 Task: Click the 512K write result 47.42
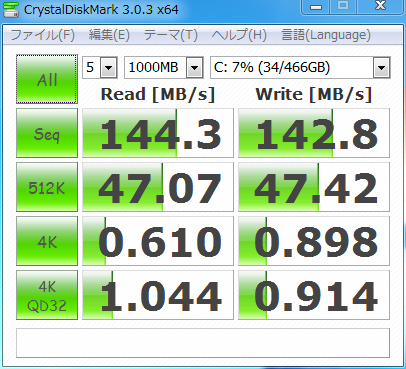click(x=314, y=187)
